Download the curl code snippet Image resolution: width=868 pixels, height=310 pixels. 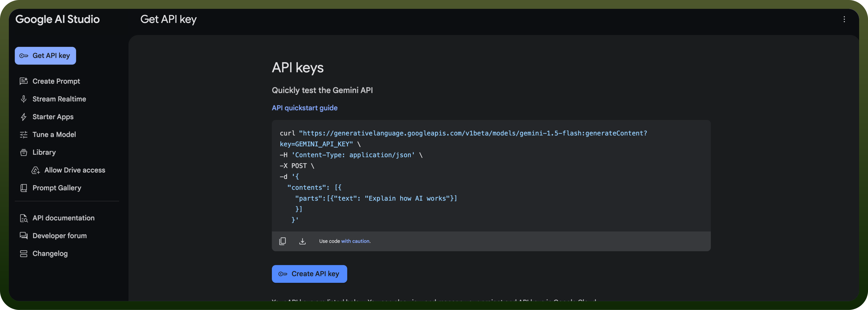click(302, 241)
